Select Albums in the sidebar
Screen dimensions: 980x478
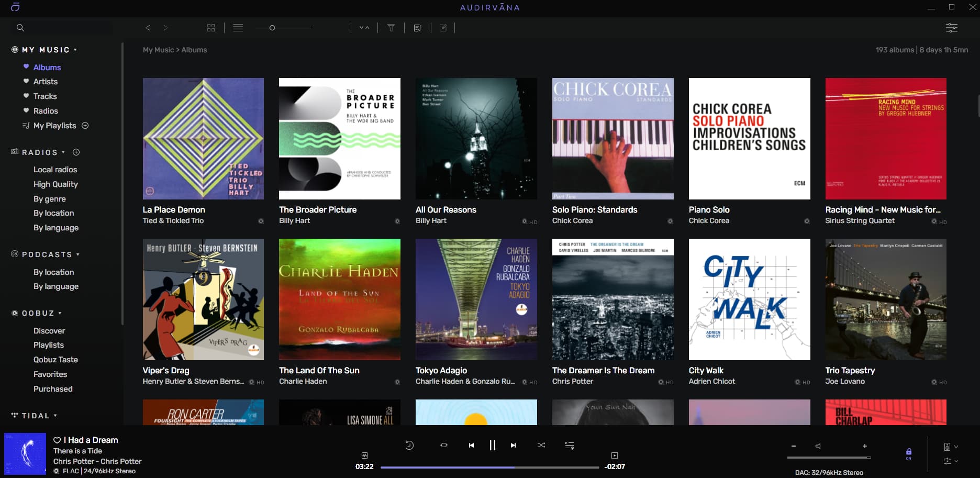coord(47,67)
